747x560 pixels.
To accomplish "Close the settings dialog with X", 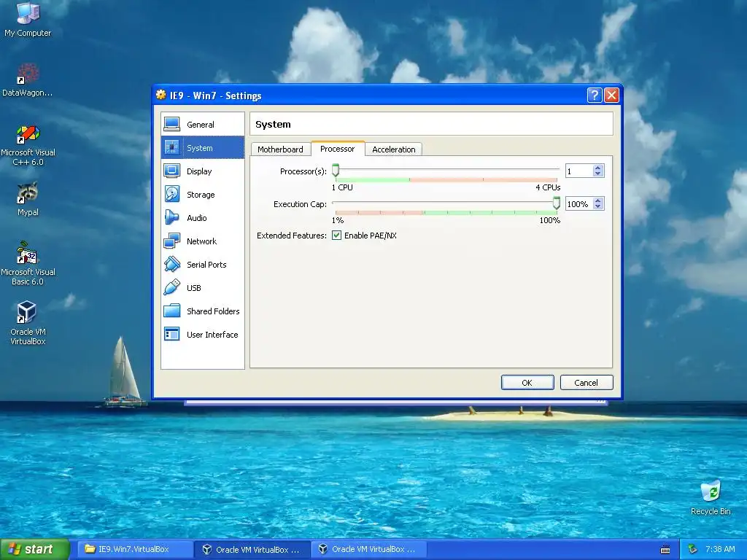I will pos(611,96).
